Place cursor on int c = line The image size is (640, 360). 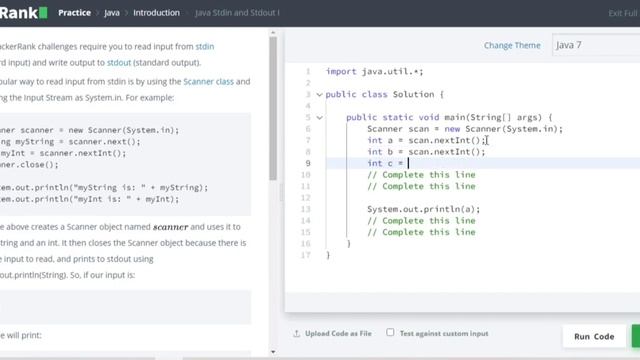[385, 163]
